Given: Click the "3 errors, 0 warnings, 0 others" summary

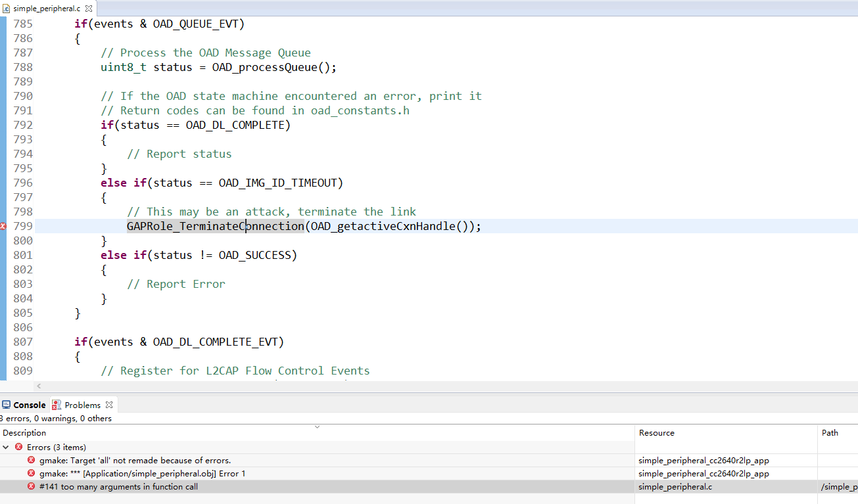Looking at the screenshot, I should 56,419.
